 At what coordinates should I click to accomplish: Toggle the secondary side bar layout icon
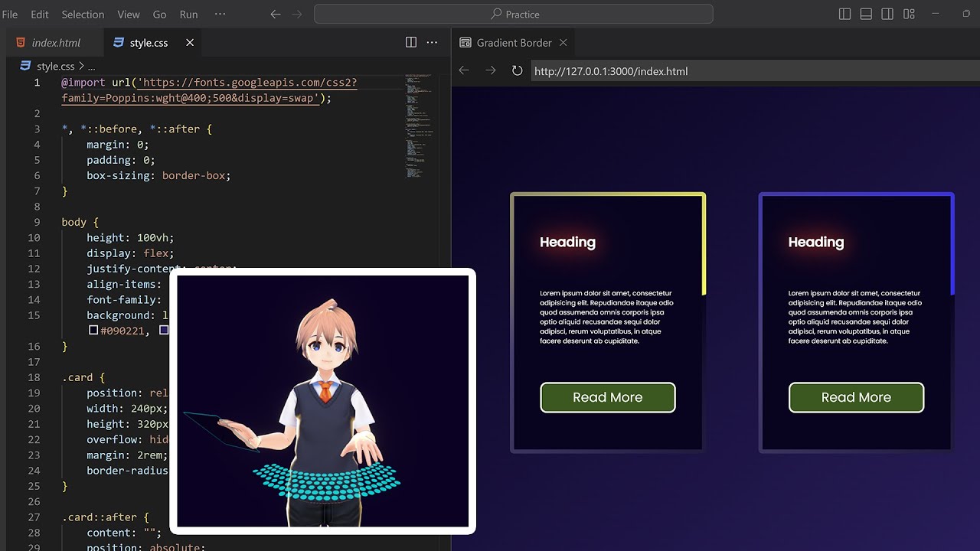(887, 14)
